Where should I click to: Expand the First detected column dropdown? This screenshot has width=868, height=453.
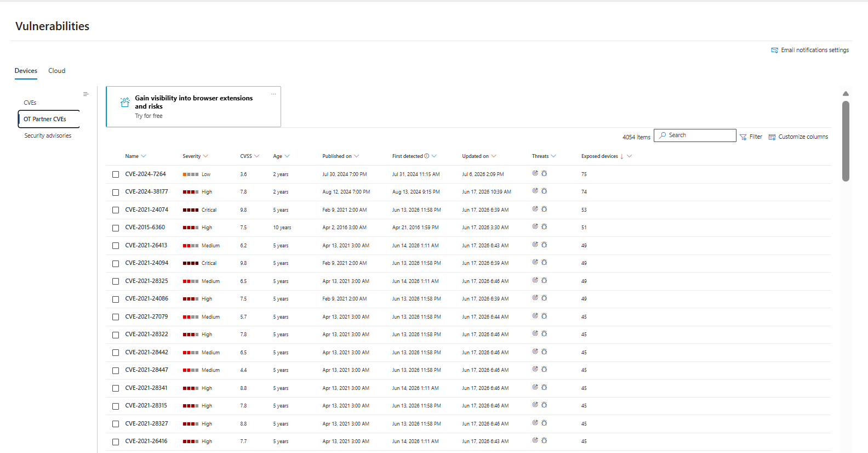click(x=434, y=156)
